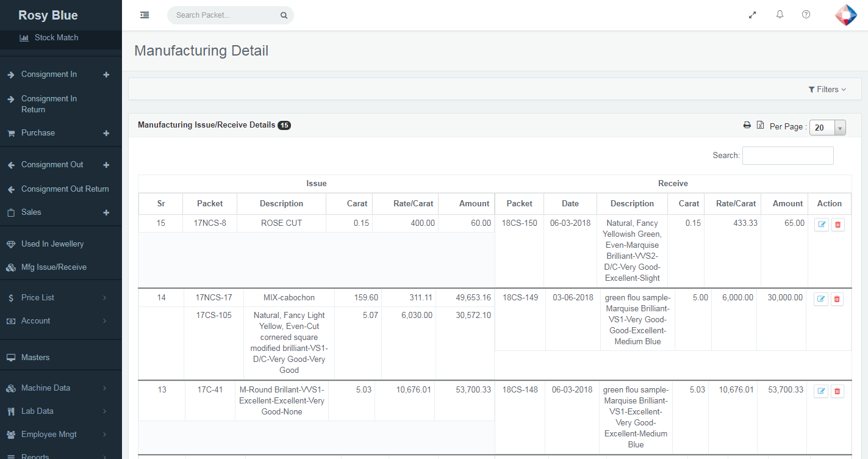868x459 pixels.
Task: Expand Account chevron
Action: [x=104, y=321]
